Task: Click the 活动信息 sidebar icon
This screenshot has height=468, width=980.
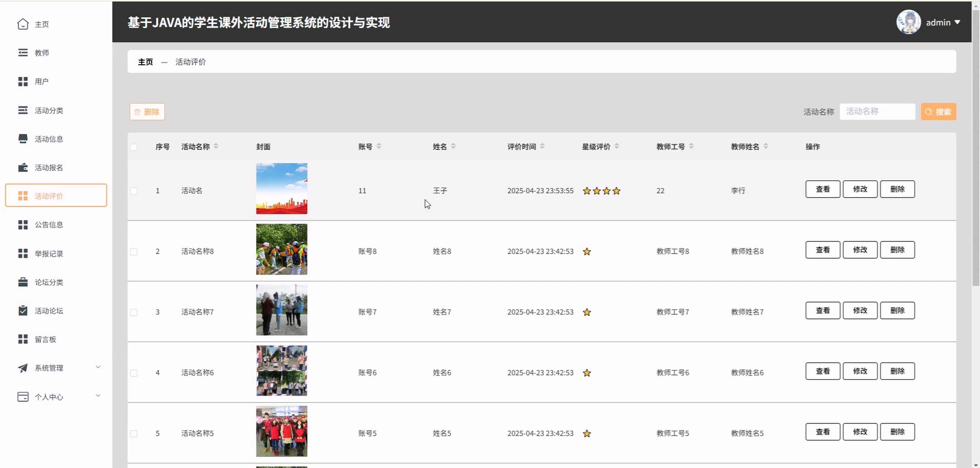Action: click(23, 139)
